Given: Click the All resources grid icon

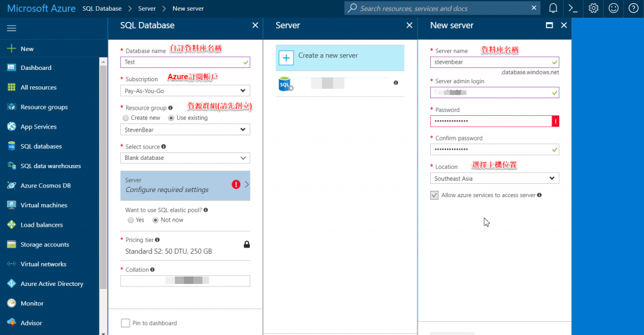Looking at the screenshot, I should (x=11, y=87).
